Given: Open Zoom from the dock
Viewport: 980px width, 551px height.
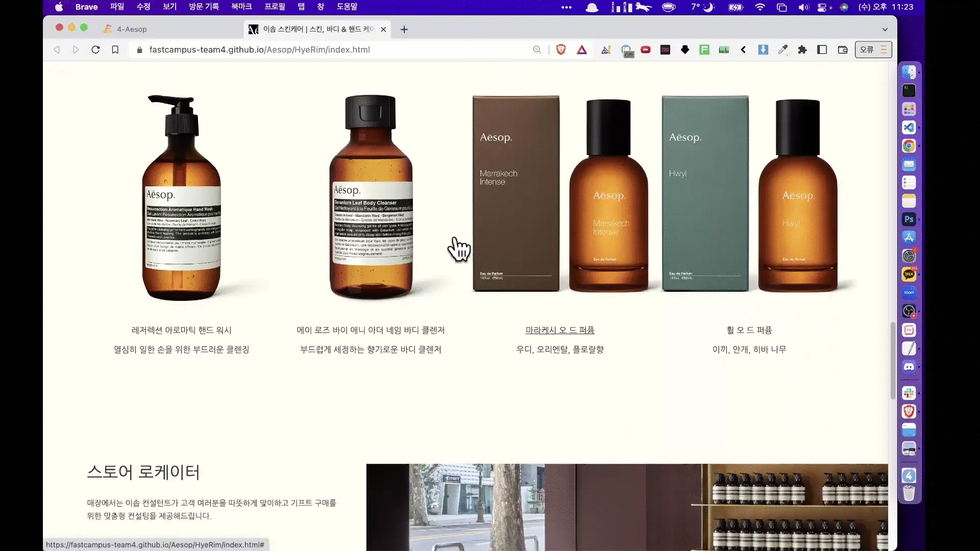Looking at the screenshot, I should [x=909, y=292].
